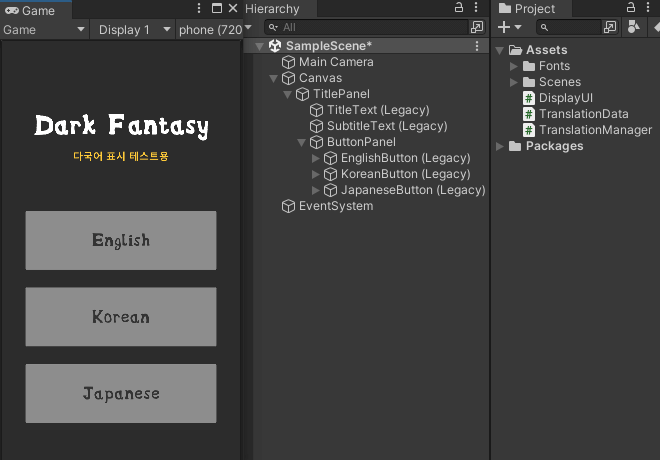The width and height of the screenshot is (660, 460).
Task: Click the Korean button in Game view
Action: [121, 317]
